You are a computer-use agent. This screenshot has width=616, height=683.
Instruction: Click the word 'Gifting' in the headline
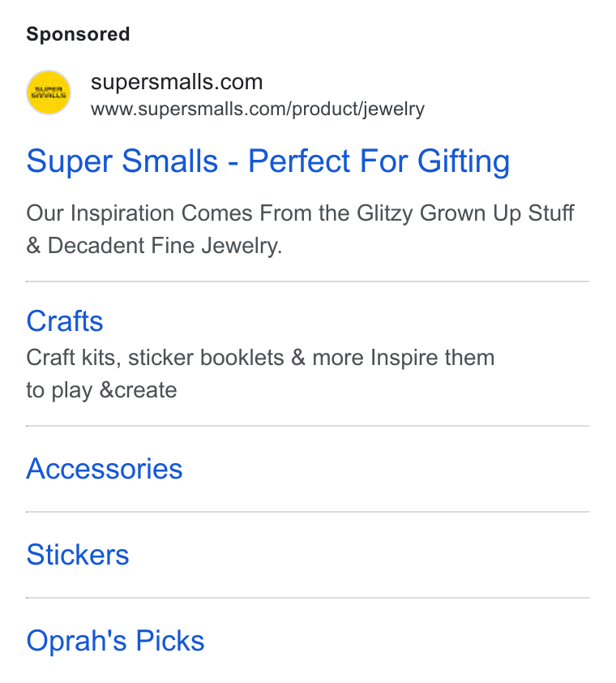[x=463, y=162]
